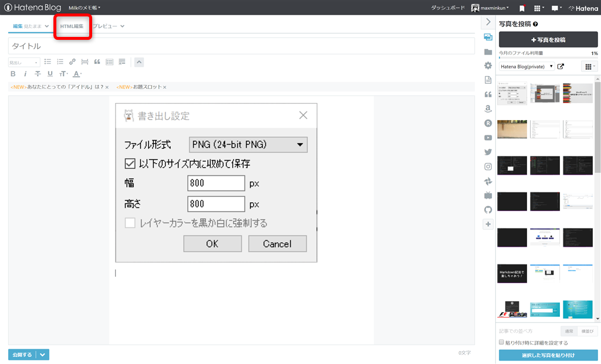
Task: Open the Milkのメモ帳 blog dropdown
Action: pos(85,8)
